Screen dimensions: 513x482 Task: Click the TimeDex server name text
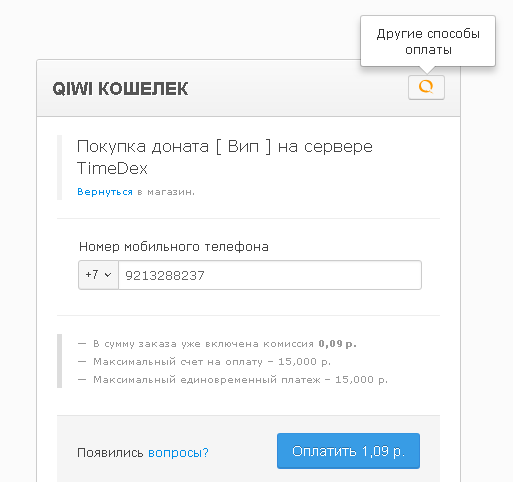tap(112, 168)
